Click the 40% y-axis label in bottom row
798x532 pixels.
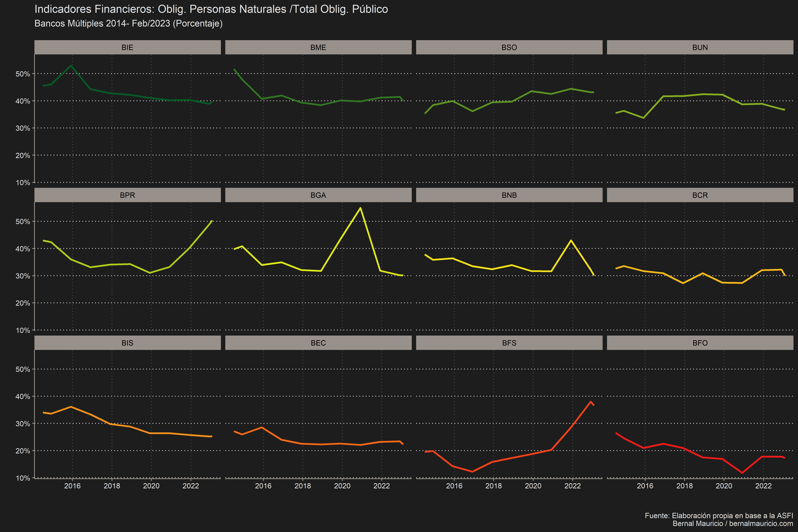coord(23,397)
